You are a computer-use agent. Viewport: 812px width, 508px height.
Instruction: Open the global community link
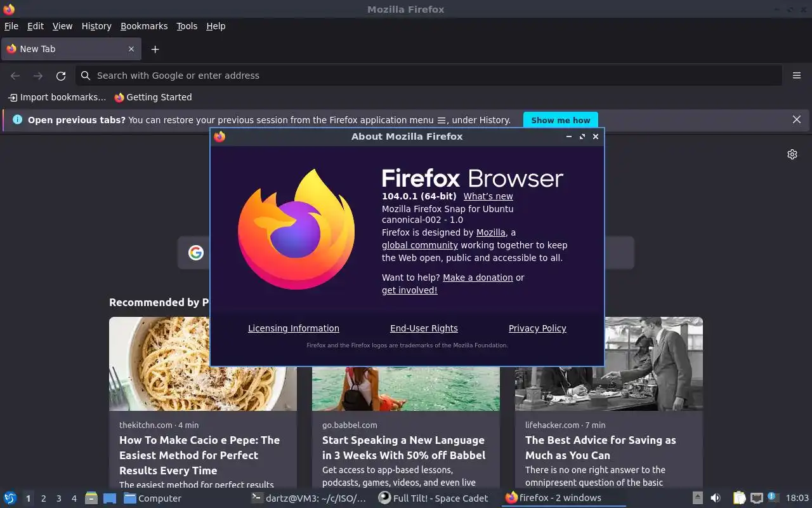[x=420, y=245]
